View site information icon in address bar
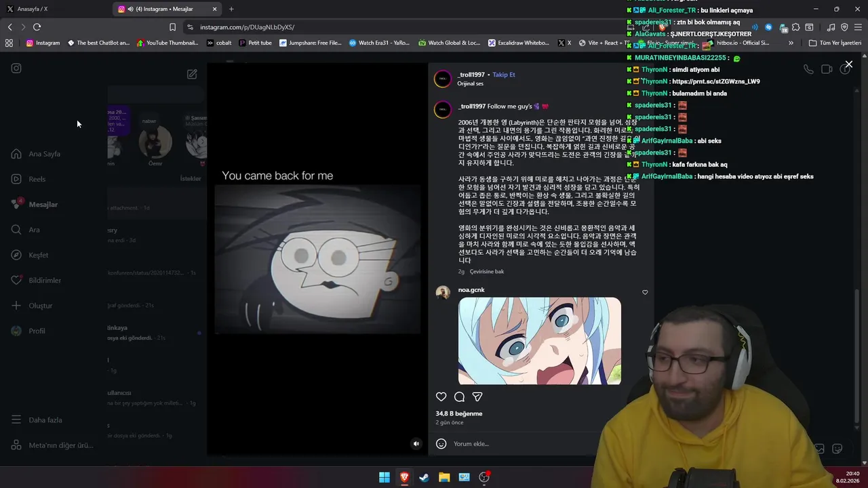Screen dimensions: 868x488 coord(190,27)
